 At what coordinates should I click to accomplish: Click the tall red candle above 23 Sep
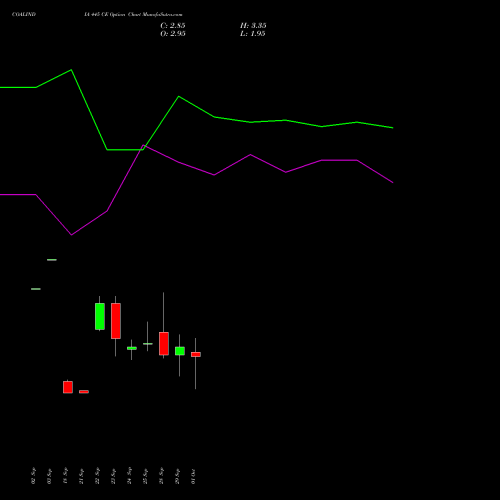click(116, 321)
